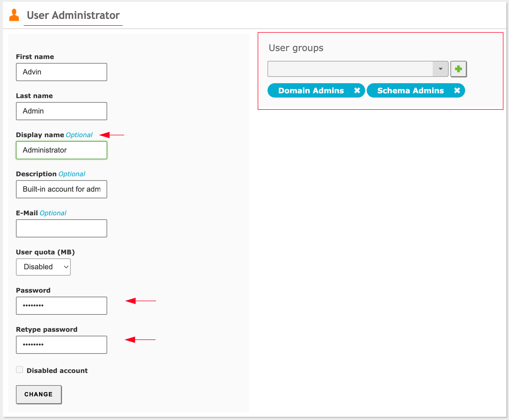This screenshot has height=420, width=509.
Task: Select the Display name text box
Action: point(61,150)
